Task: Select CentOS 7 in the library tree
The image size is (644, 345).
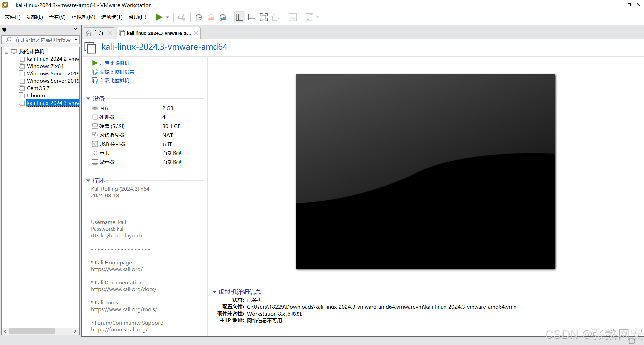Action: (38, 88)
